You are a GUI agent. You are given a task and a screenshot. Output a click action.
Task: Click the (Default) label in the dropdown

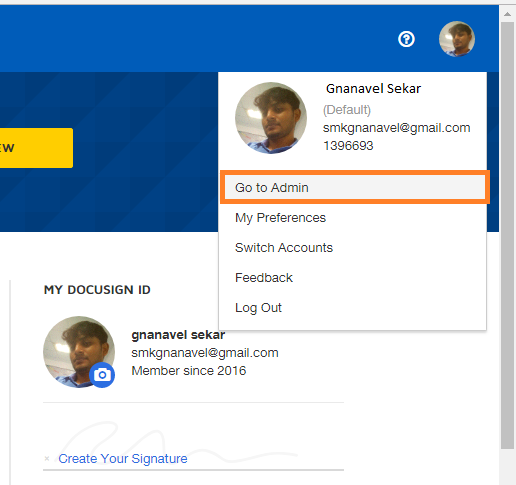(x=347, y=110)
